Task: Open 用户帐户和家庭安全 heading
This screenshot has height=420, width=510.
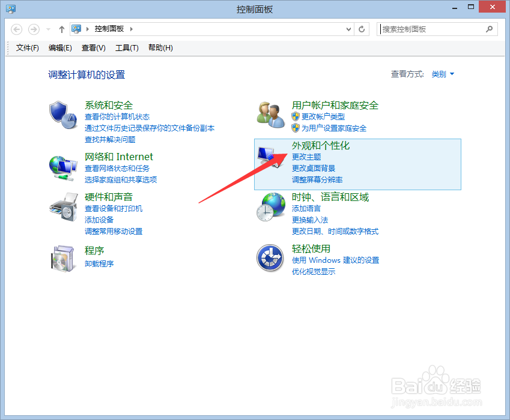Action: (335, 105)
